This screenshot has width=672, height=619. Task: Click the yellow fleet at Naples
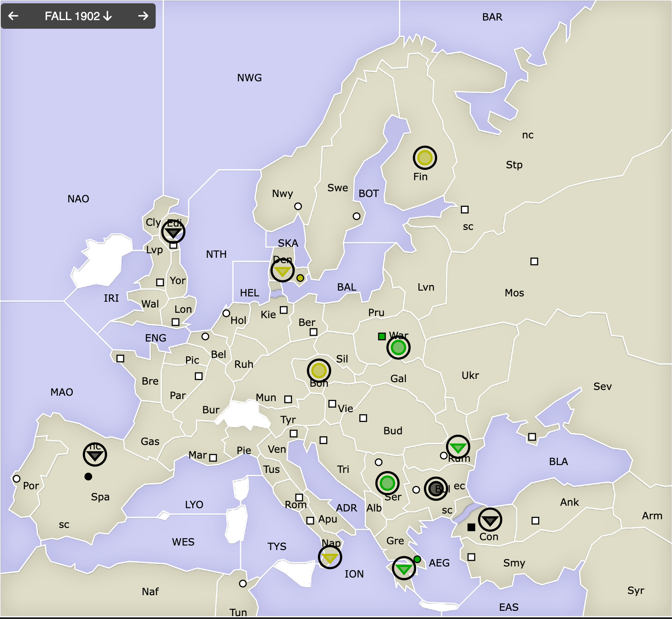(x=330, y=557)
